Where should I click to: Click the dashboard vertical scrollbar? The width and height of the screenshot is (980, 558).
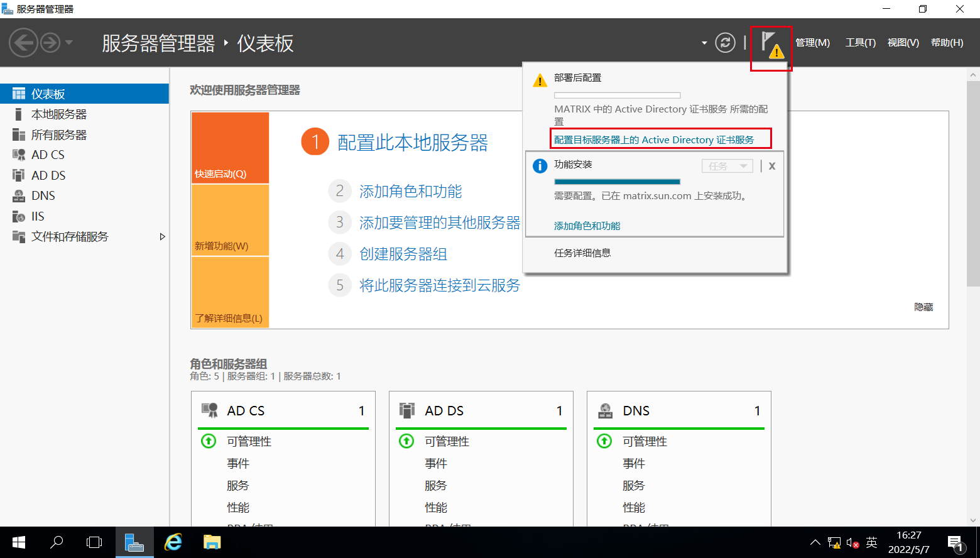(973, 182)
